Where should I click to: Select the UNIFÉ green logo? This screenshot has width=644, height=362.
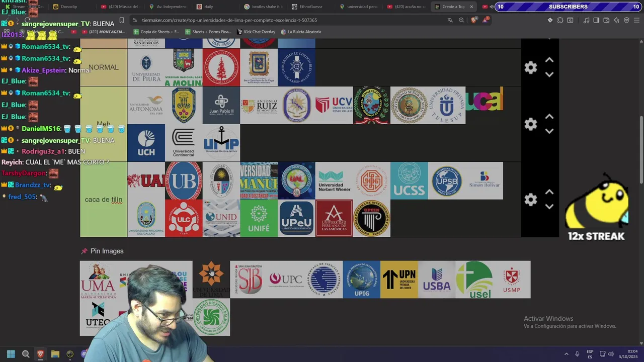(x=259, y=218)
